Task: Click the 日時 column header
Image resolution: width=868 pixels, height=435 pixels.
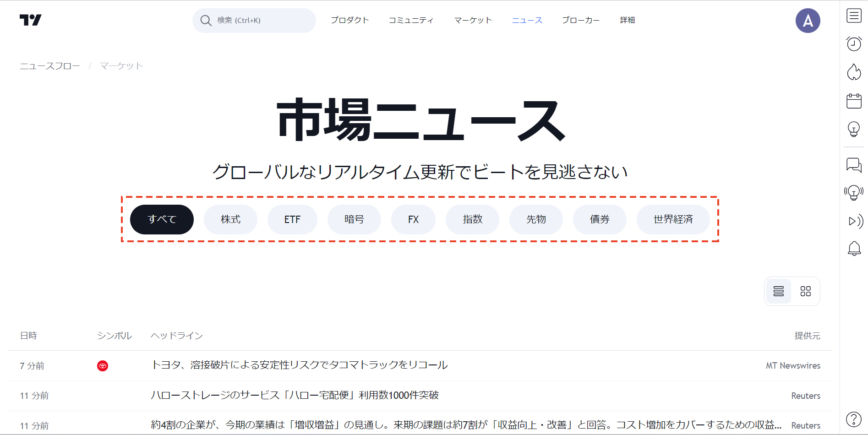Action: pos(28,336)
